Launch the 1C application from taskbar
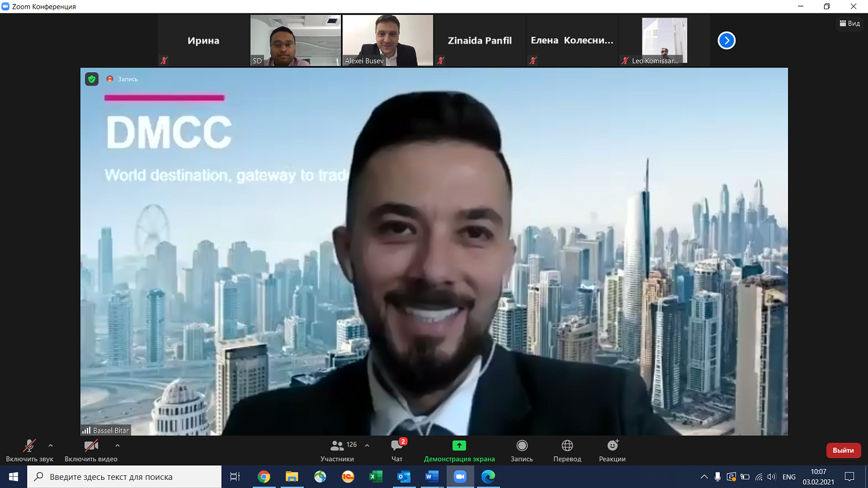This screenshot has height=488, width=868. (x=348, y=476)
